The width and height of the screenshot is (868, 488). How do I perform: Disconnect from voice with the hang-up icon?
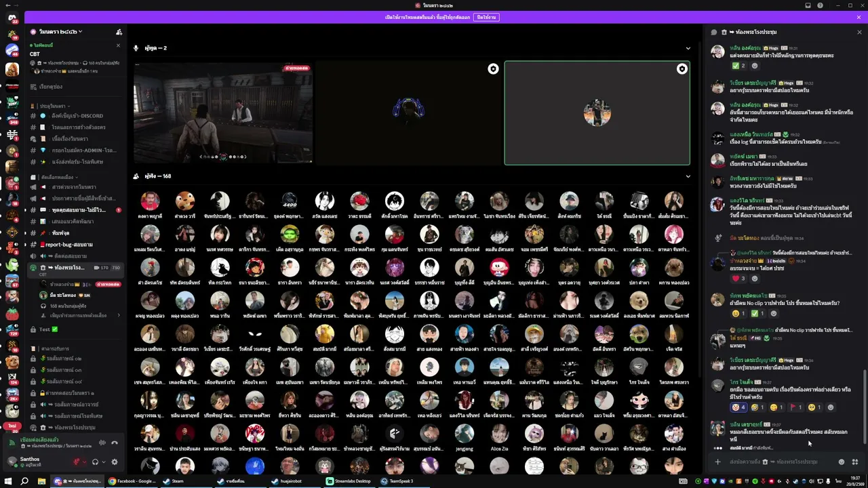(x=114, y=443)
